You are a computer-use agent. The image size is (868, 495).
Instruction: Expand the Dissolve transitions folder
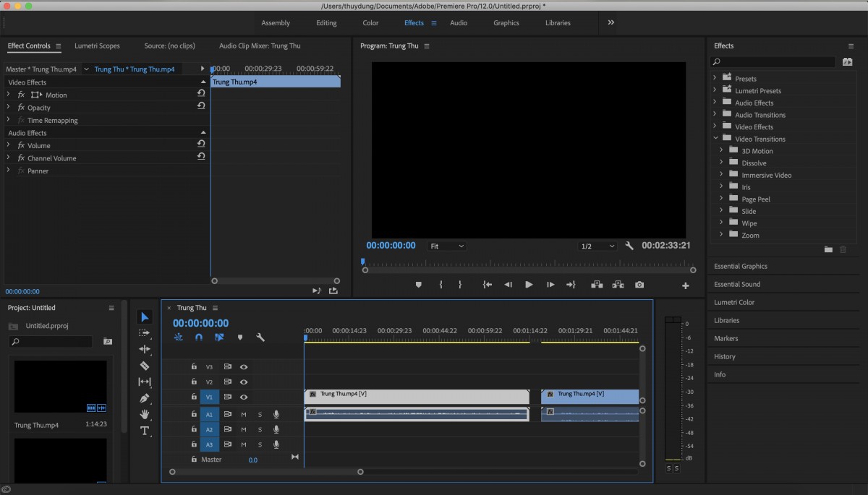click(721, 163)
